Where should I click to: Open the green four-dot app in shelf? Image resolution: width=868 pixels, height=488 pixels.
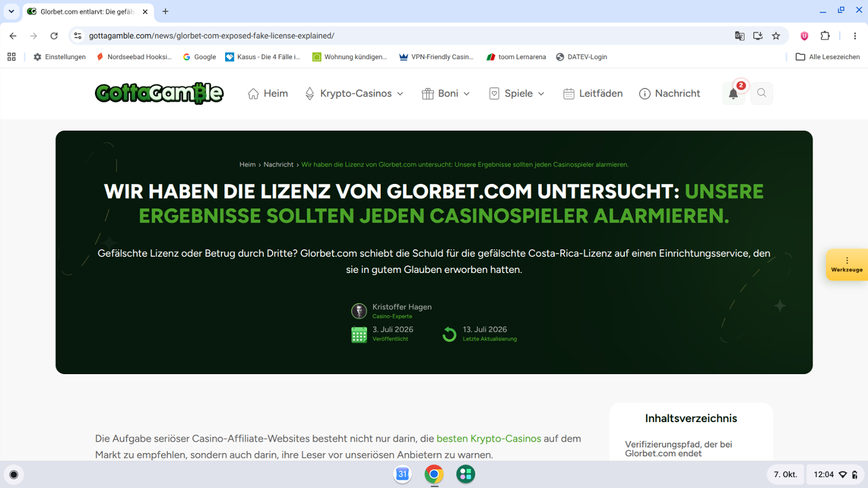[465, 474]
